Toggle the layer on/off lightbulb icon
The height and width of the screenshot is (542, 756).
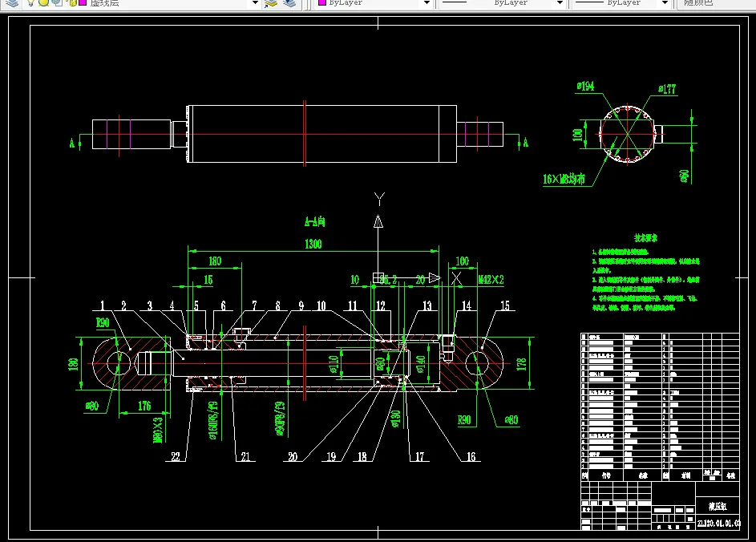click(30, 2)
